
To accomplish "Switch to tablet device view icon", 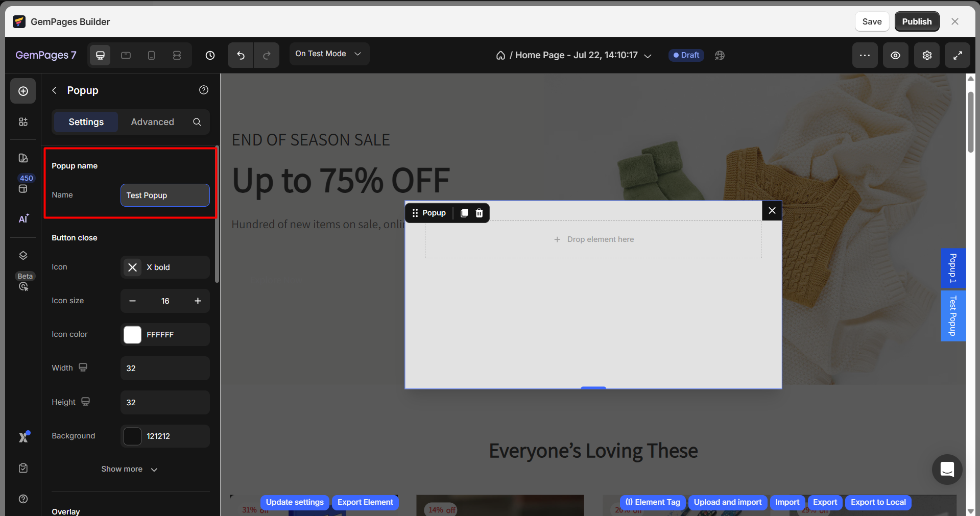I will 126,55.
